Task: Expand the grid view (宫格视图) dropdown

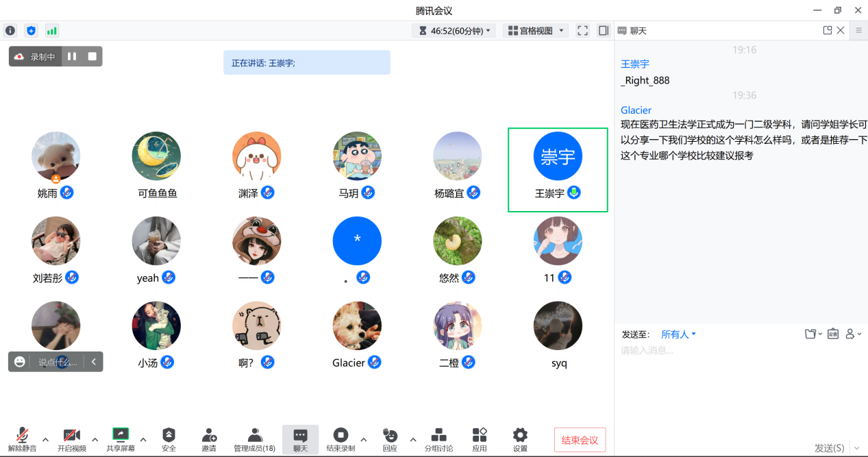Action: pos(535,31)
